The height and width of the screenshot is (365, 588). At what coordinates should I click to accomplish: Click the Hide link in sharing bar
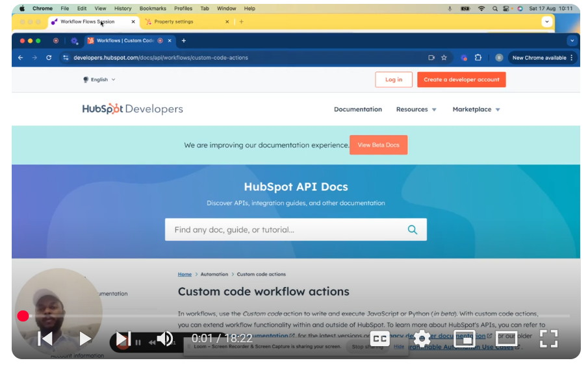(x=399, y=347)
